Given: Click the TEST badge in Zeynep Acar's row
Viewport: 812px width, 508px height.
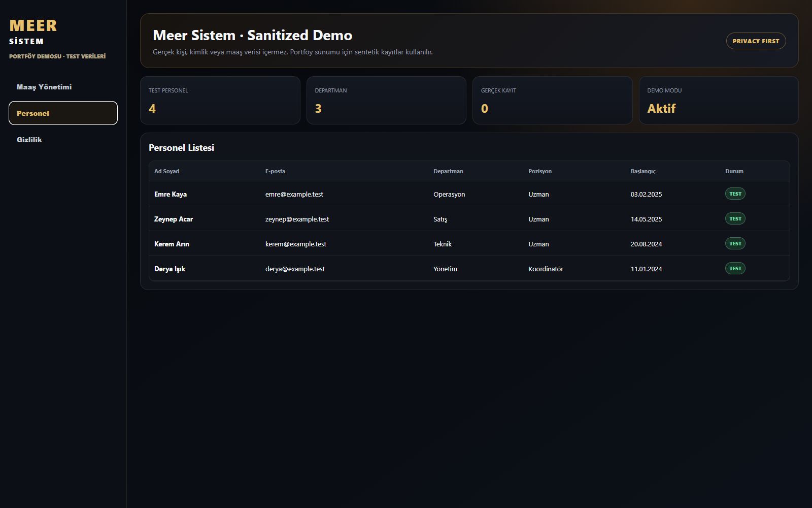Looking at the screenshot, I should 735,218.
